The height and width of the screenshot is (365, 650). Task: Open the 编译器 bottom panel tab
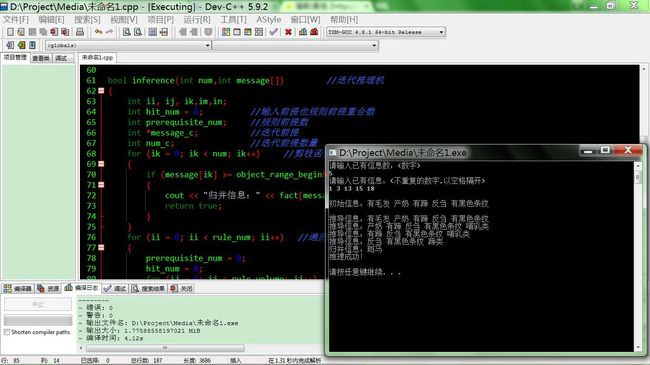(x=17, y=288)
